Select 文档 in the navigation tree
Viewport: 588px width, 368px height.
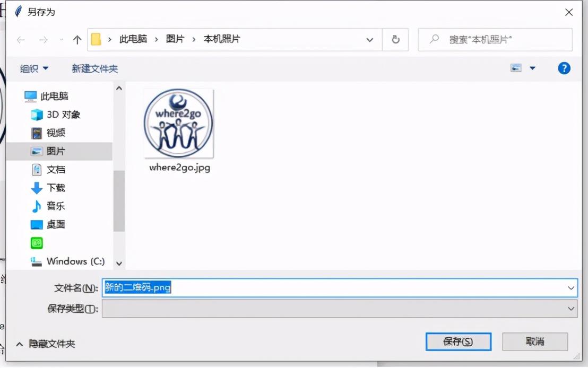(56, 170)
